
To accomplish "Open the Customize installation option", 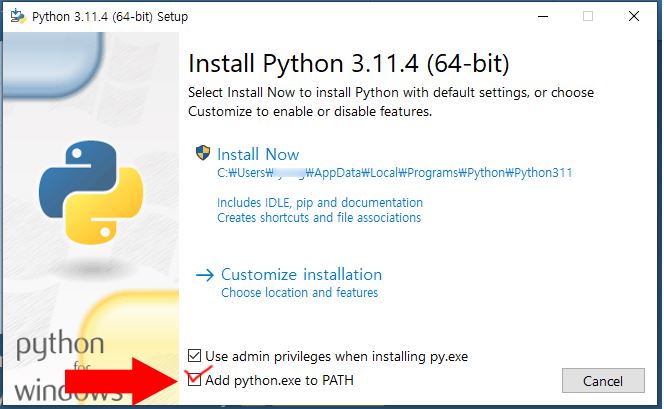I will pos(301,274).
